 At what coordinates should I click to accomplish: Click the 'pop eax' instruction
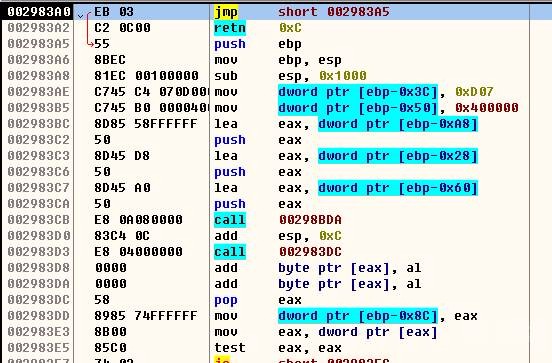258,300
